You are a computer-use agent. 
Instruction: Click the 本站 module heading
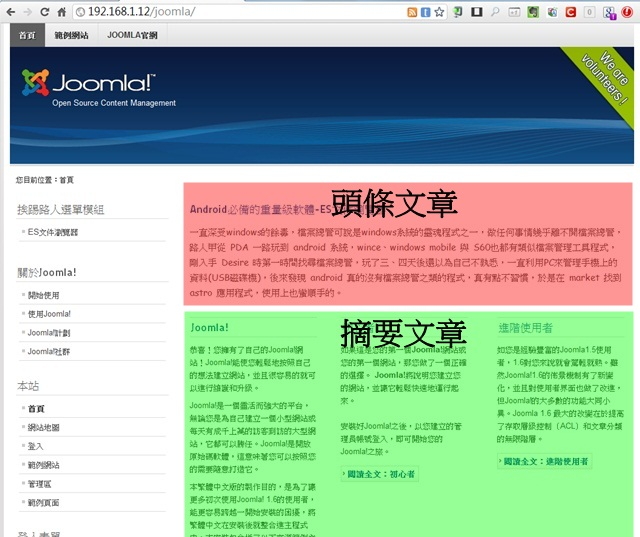[x=28, y=386]
